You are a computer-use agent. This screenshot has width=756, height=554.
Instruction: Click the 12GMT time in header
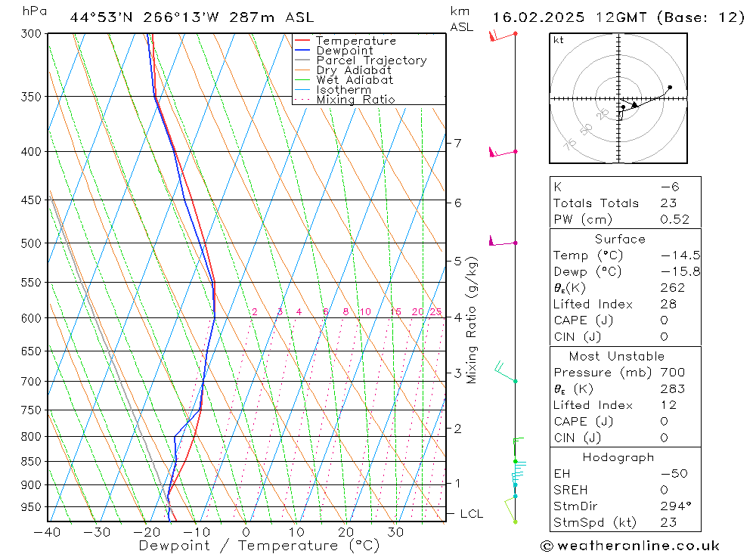pyautogui.click(x=621, y=17)
